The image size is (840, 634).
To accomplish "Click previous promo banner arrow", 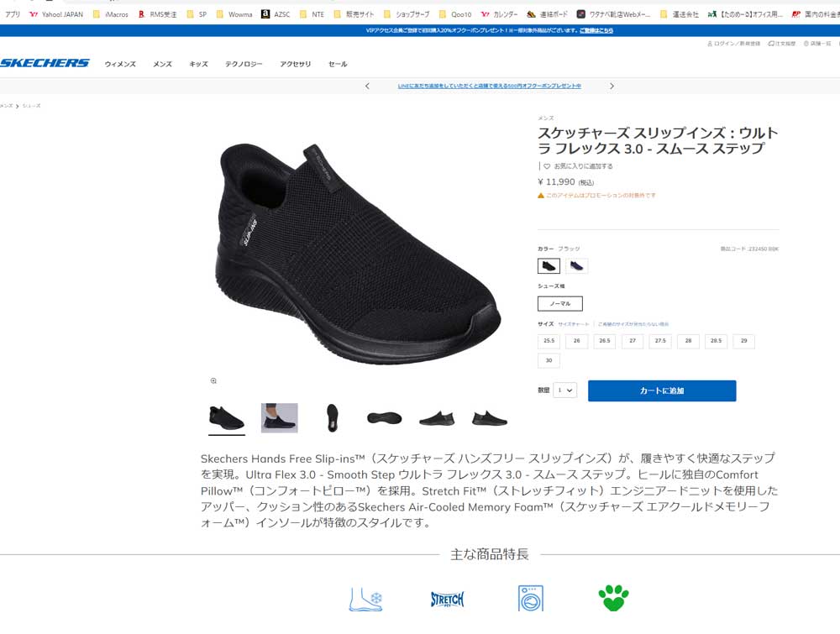I will coord(367,86).
